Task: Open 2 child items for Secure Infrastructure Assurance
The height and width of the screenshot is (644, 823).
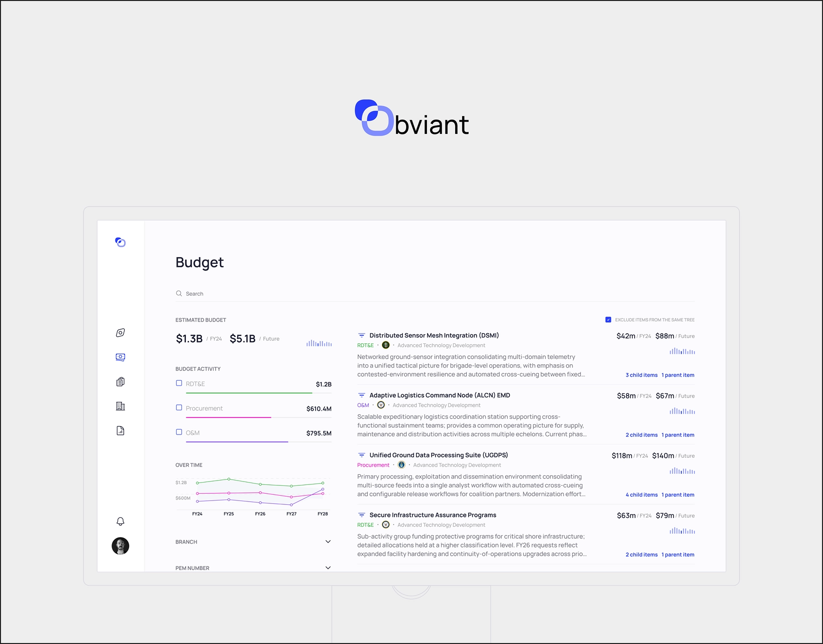Action: [642, 555]
